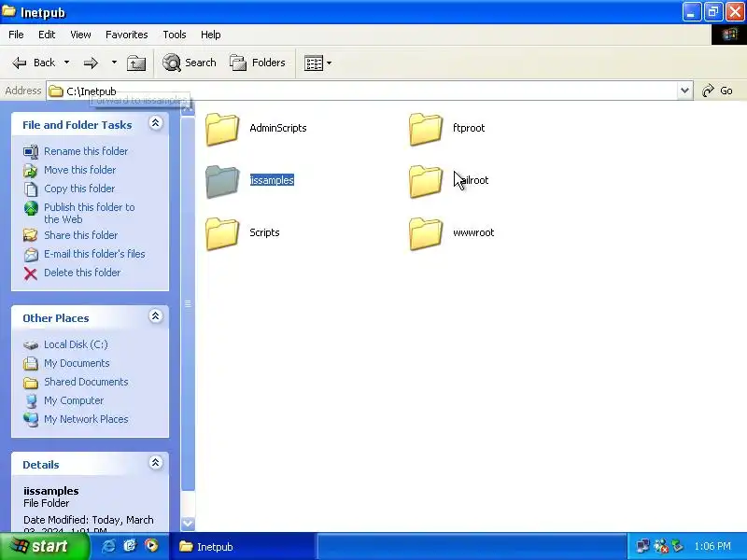Launch Windows Media Player from quick launch

tap(151, 546)
